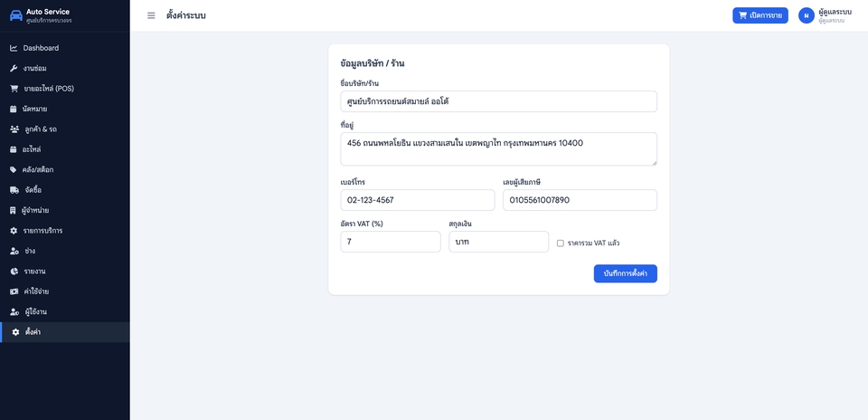Click the people icon beside ลูกค้า & รถ
The image size is (868, 420).
click(x=14, y=129)
